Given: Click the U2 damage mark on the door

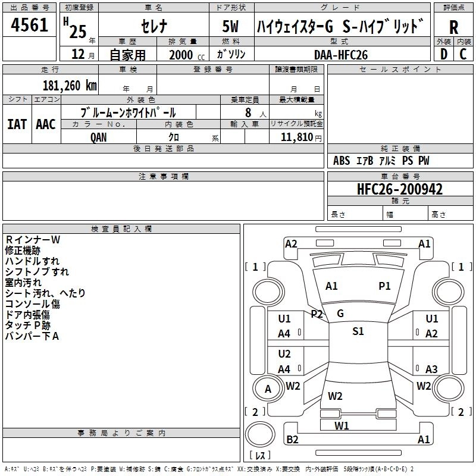Looking at the screenshot, I should pyautogui.click(x=284, y=353).
